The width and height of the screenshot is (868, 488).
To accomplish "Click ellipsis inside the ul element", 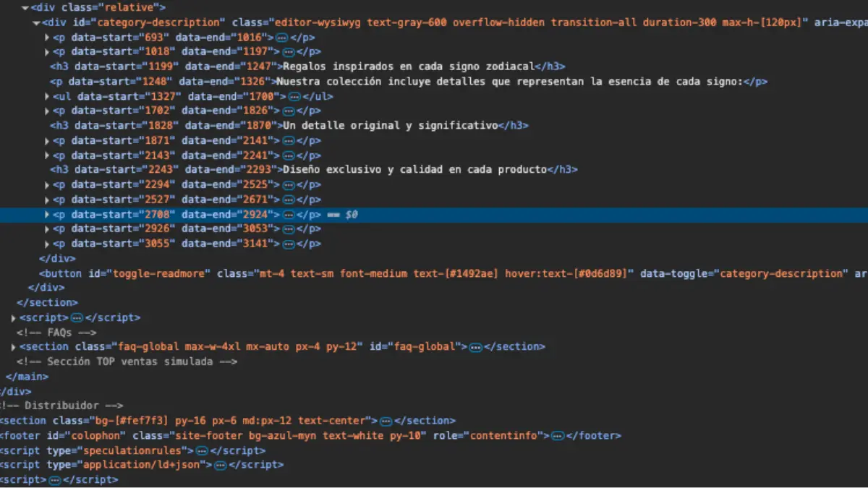I will (x=294, y=96).
